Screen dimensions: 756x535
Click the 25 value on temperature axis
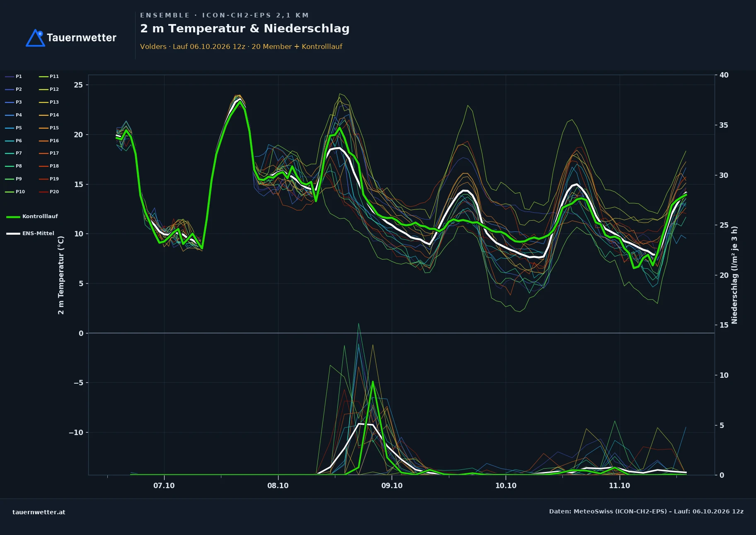78,85
